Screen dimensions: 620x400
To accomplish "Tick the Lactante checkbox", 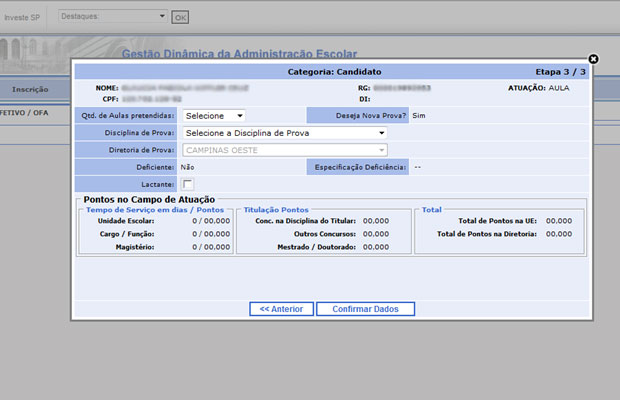I will (x=188, y=185).
